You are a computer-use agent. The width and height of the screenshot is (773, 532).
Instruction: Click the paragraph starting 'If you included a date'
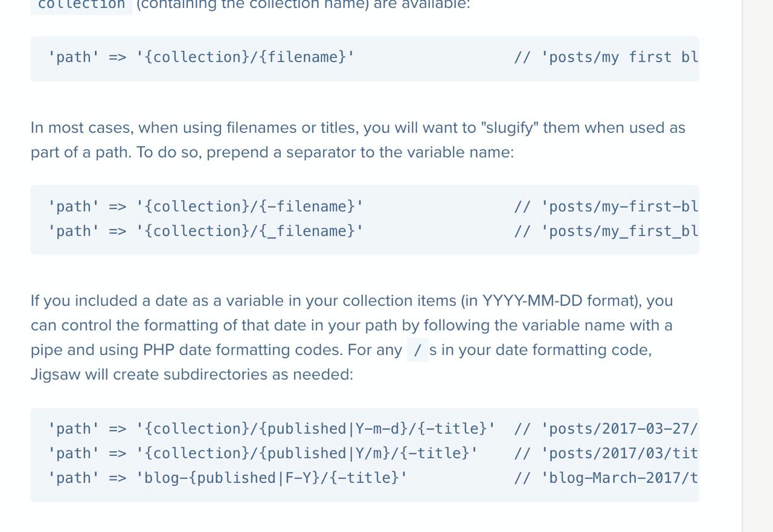(x=352, y=338)
